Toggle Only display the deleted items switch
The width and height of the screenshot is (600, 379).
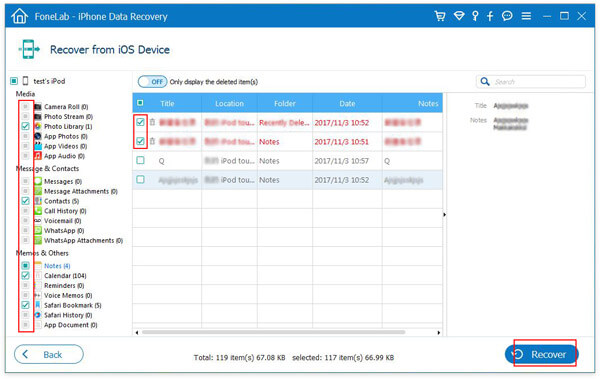(x=152, y=82)
